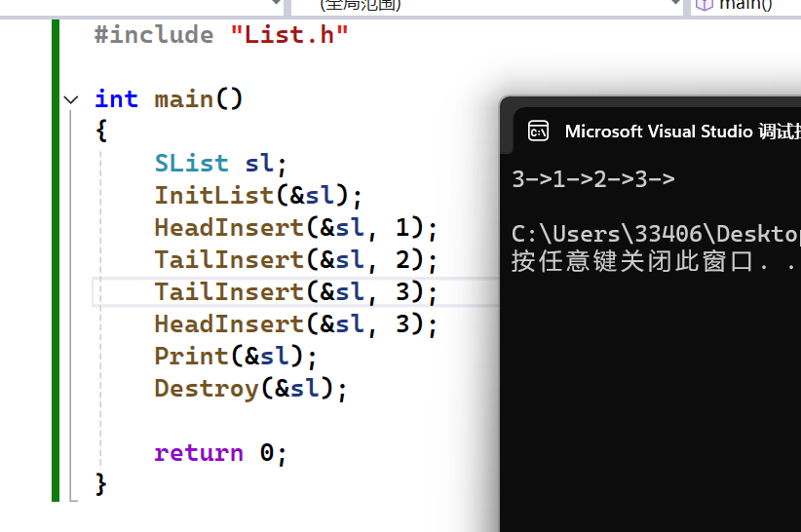801x532 pixels.
Task: Click the console icon in debug window tab
Action: point(538,132)
